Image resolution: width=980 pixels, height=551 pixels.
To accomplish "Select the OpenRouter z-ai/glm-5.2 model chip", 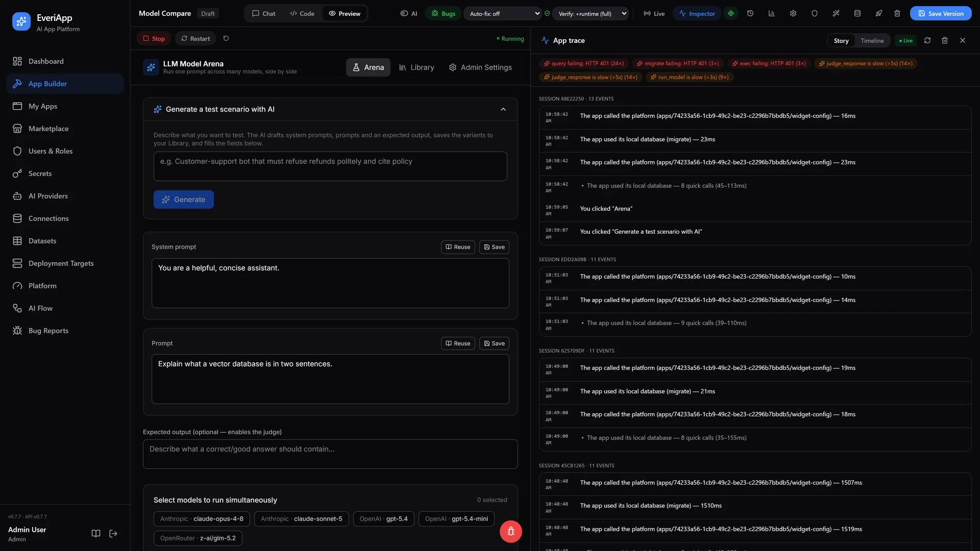I will click(x=198, y=538).
